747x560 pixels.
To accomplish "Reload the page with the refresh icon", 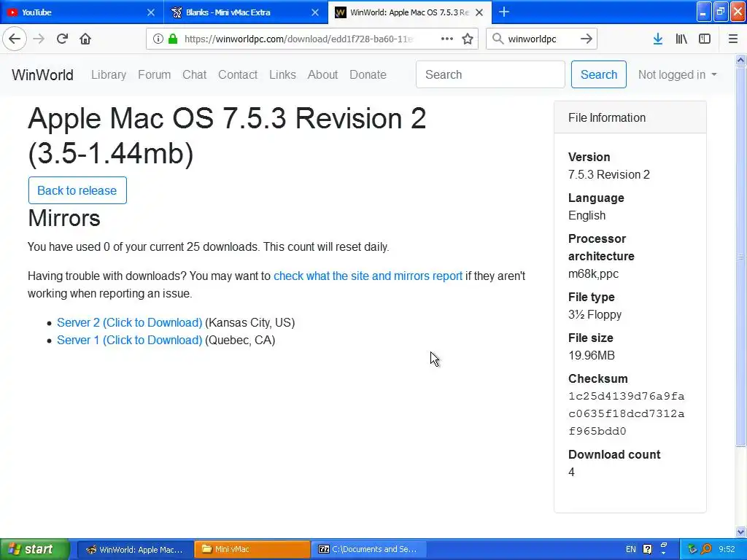I will point(63,39).
